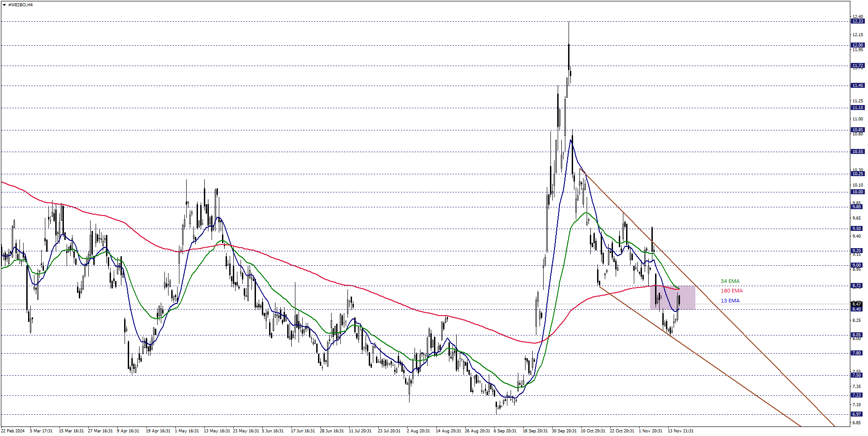Click the 11.15 price level label
This screenshot has height=436, width=868.
[x=858, y=108]
